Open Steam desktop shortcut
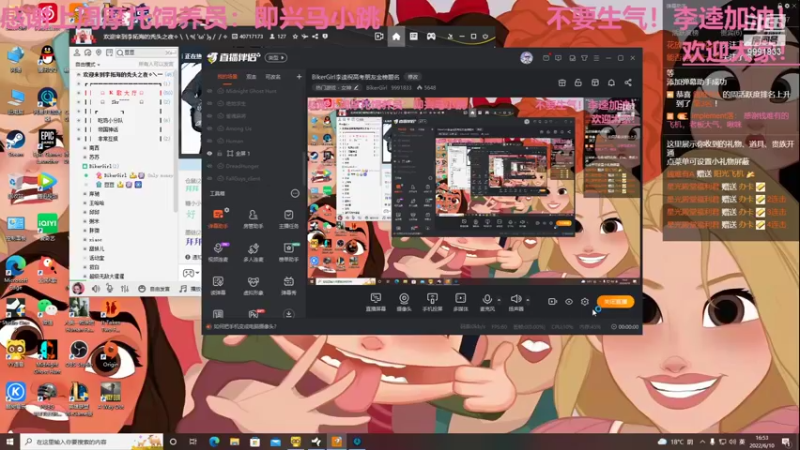This screenshot has width=800, height=450. 15,143
